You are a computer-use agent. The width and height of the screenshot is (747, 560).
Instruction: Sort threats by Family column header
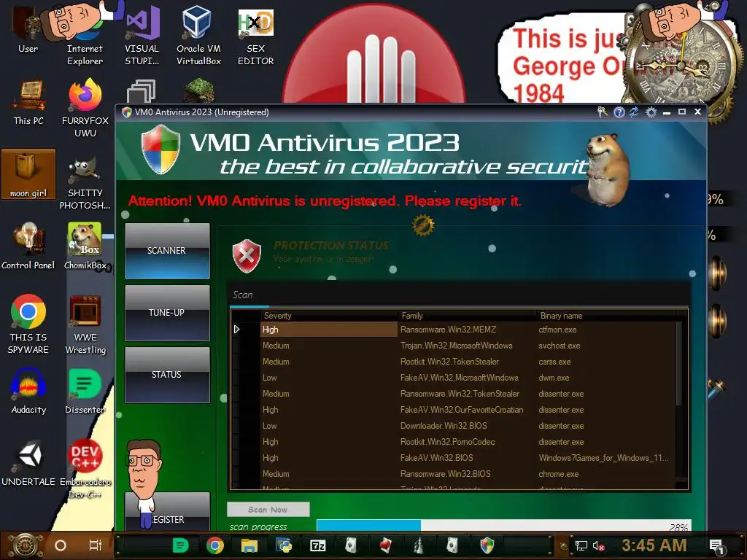pos(412,316)
